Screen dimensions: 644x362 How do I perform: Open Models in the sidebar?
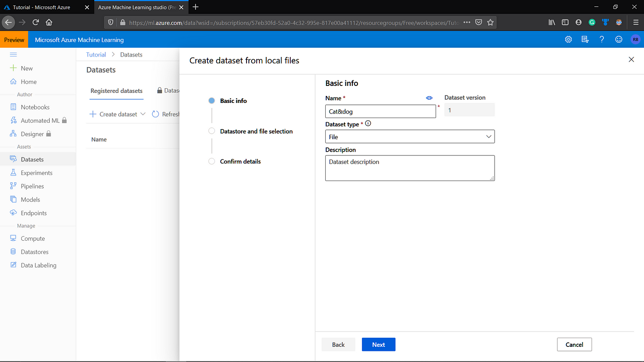(x=30, y=199)
